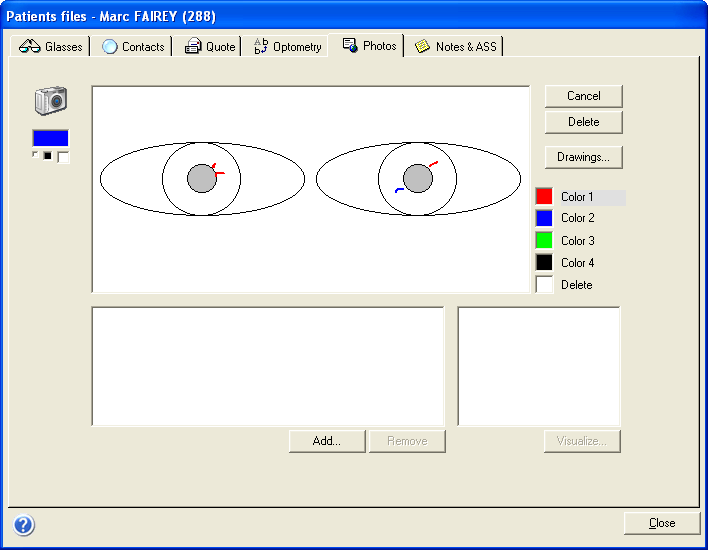Choose the green Color 3 swatch
Screen dimensions: 708x550
[544, 241]
